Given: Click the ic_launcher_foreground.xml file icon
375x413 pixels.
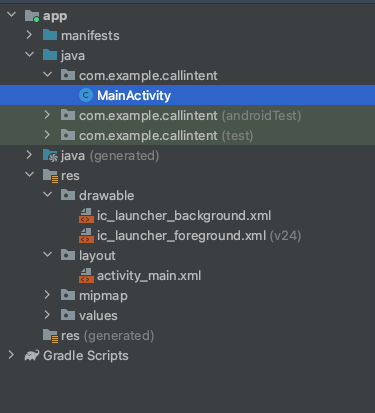Looking at the screenshot, I should [86, 236].
